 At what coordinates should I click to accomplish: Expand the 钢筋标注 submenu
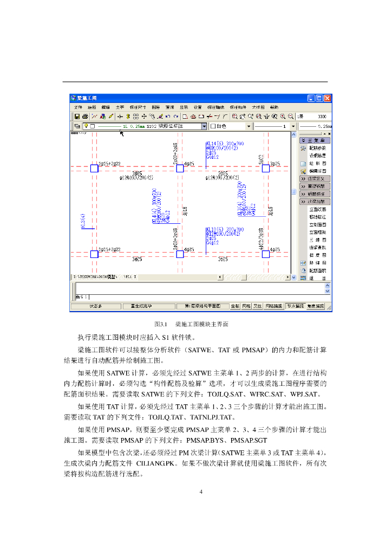[315, 194]
